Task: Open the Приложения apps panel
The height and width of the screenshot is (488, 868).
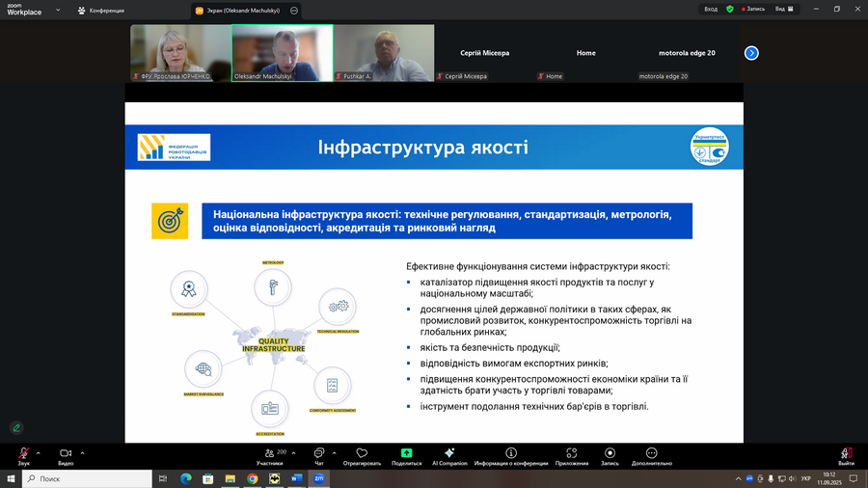Action: [572, 456]
